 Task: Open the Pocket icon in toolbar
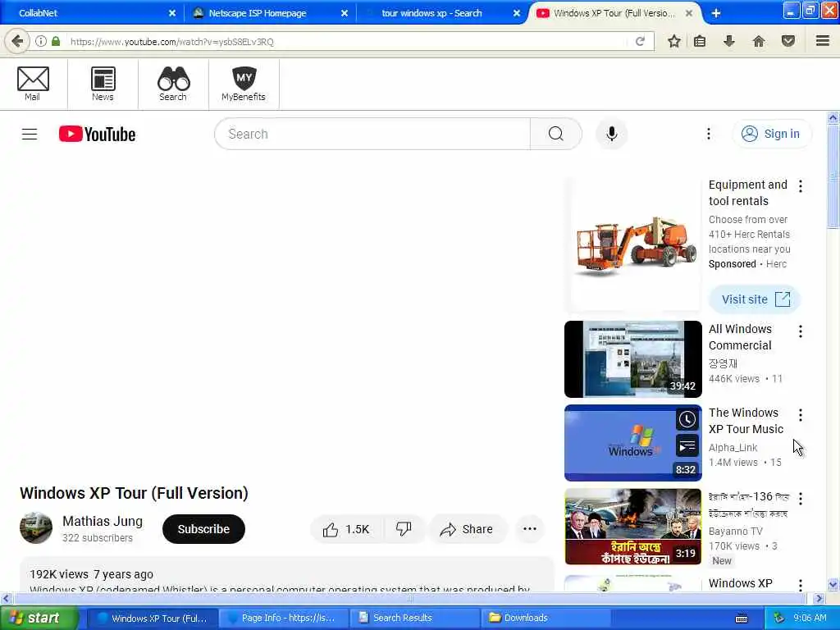pyautogui.click(x=788, y=41)
